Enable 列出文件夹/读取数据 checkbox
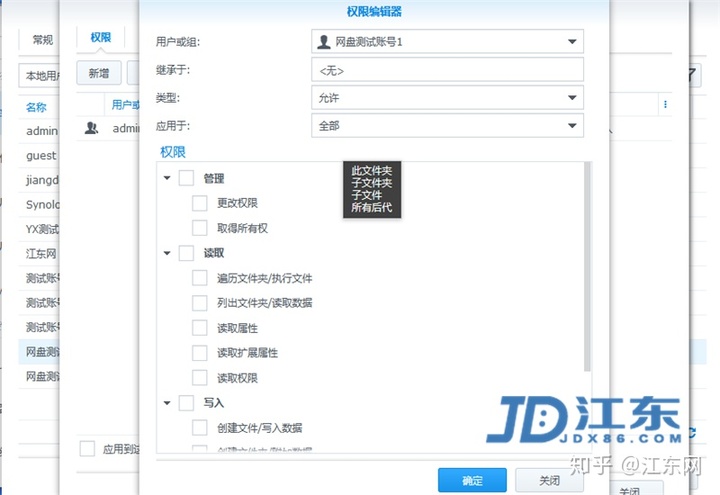The image size is (720, 495). pyautogui.click(x=200, y=303)
